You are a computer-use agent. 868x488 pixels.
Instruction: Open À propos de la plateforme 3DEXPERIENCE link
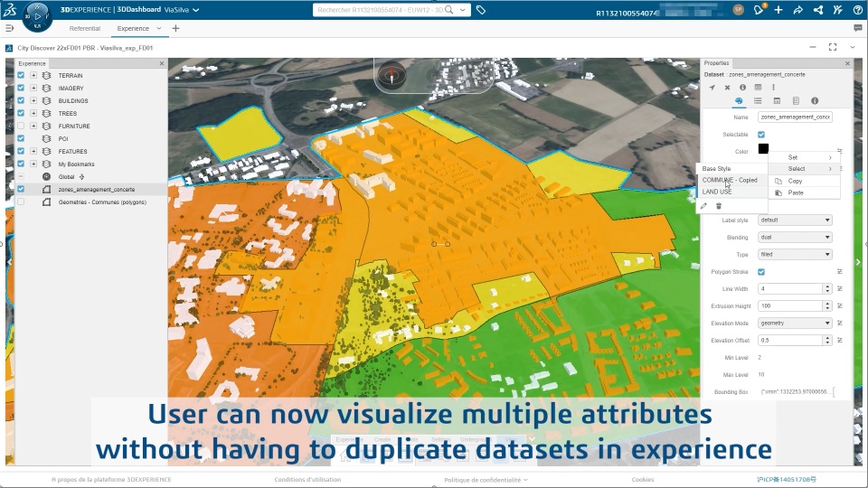click(111, 480)
